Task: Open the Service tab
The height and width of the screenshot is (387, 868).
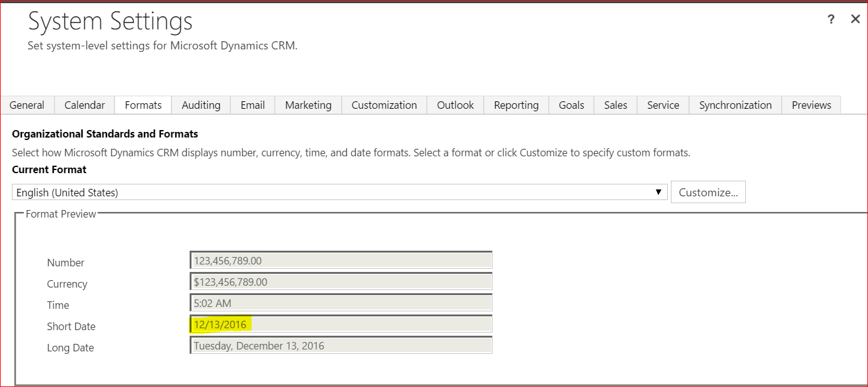Action: click(663, 105)
